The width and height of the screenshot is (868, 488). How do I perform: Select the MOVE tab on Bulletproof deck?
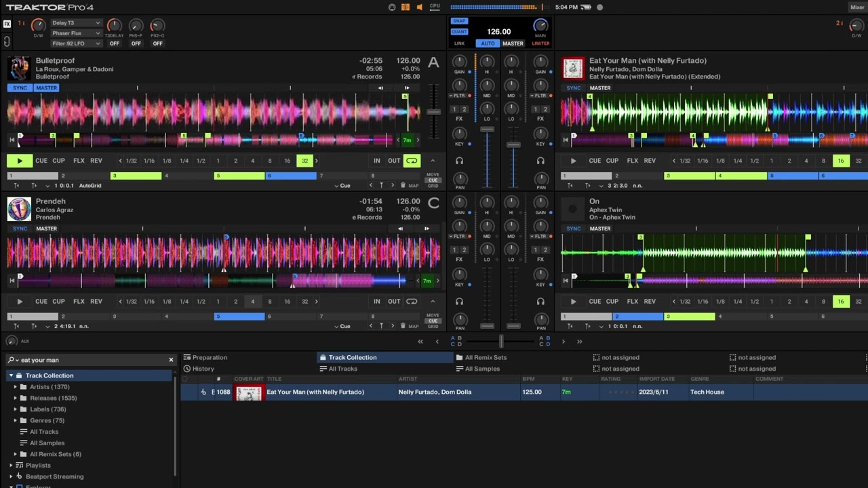pyautogui.click(x=433, y=174)
